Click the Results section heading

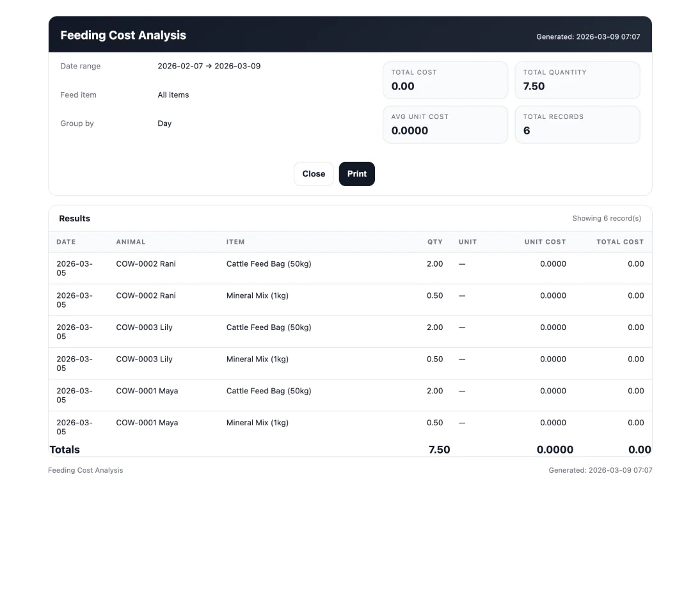click(75, 218)
